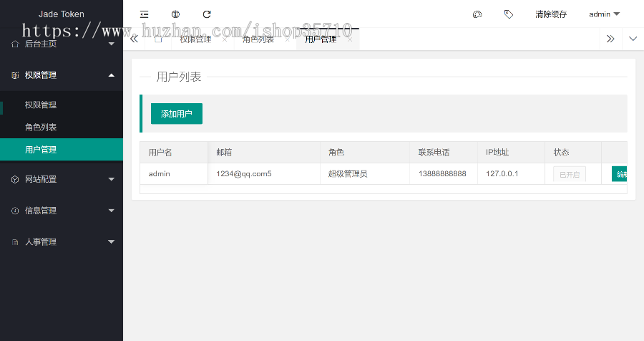The image size is (644, 341).
Task: Refresh the page using the reload icon
Action: coord(207,14)
